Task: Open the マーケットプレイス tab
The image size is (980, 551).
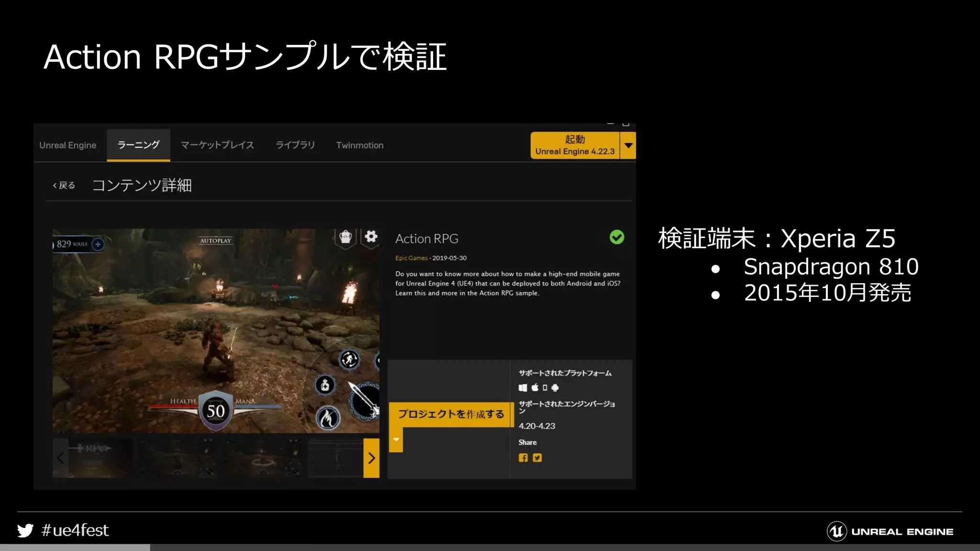Action: tap(217, 145)
